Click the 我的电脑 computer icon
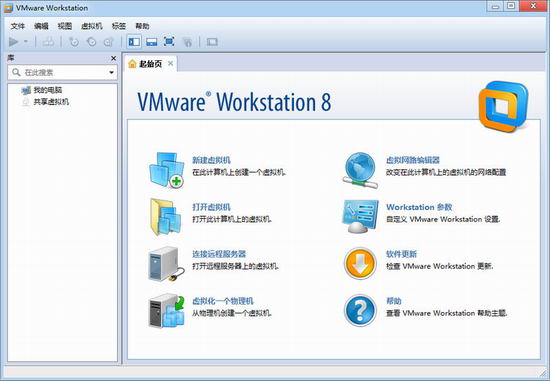550x381 pixels. click(x=26, y=91)
